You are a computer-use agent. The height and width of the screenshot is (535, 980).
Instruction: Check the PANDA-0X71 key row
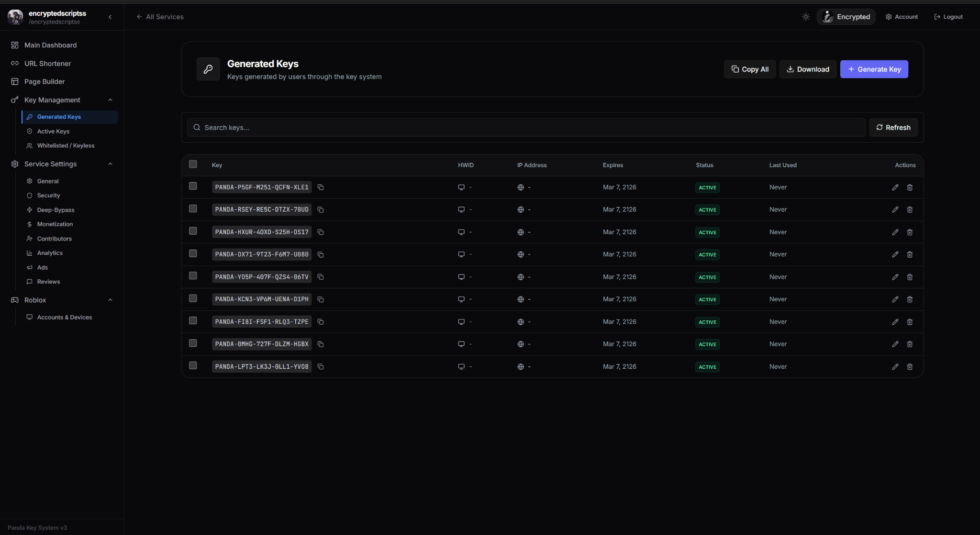click(x=193, y=253)
